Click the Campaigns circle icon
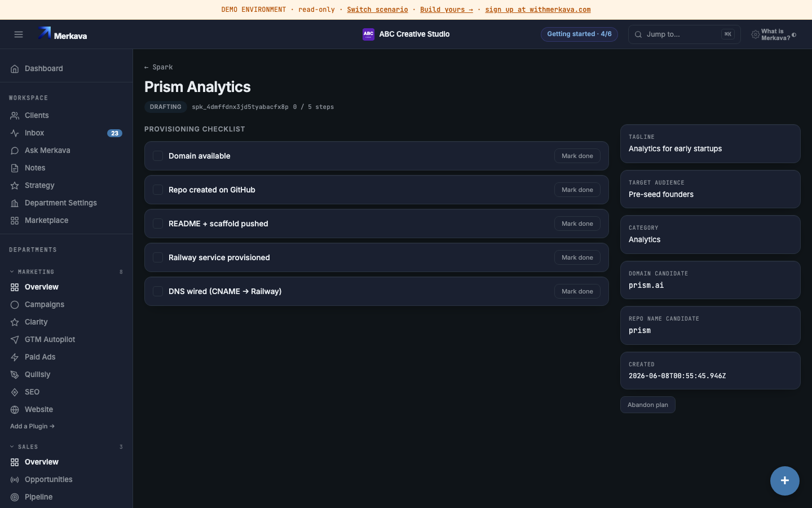The width and height of the screenshot is (812, 508). [x=15, y=305]
